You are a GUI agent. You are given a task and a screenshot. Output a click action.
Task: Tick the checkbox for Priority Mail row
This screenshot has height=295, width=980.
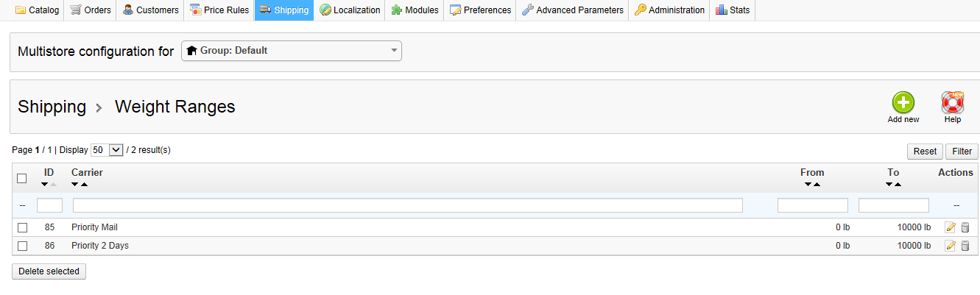[x=22, y=227]
